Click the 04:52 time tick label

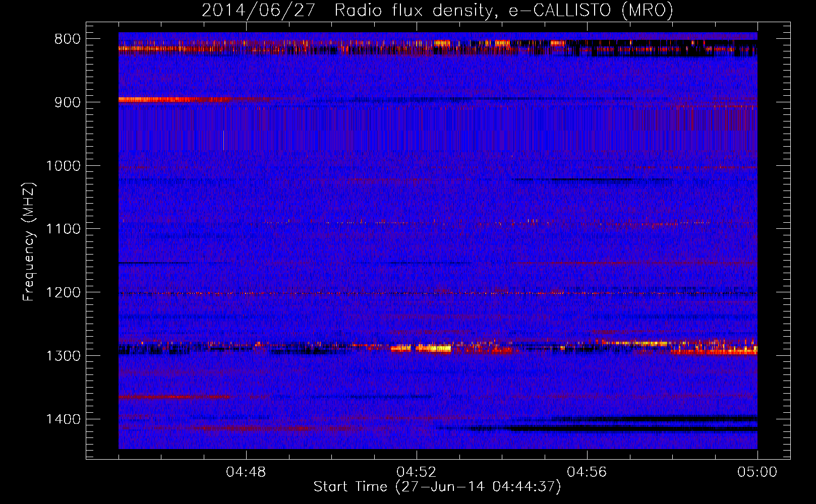point(417,472)
